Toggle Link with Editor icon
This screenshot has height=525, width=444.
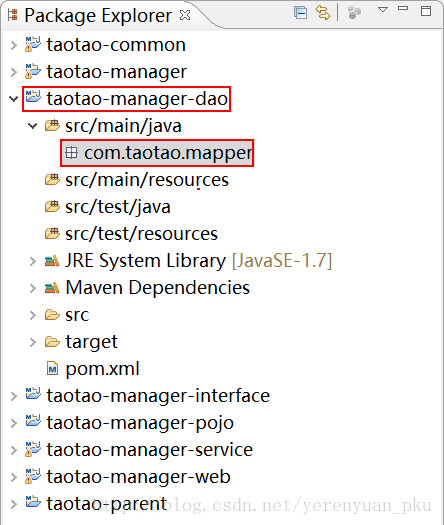(323, 13)
